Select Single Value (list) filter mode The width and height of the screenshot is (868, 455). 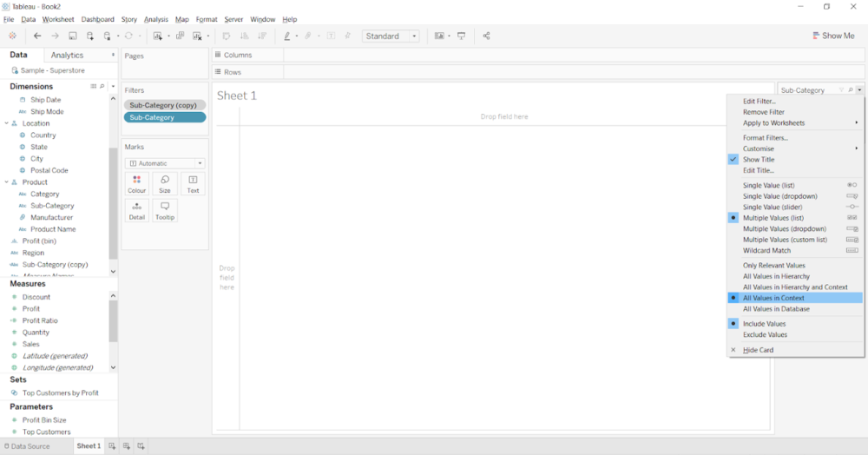point(769,185)
